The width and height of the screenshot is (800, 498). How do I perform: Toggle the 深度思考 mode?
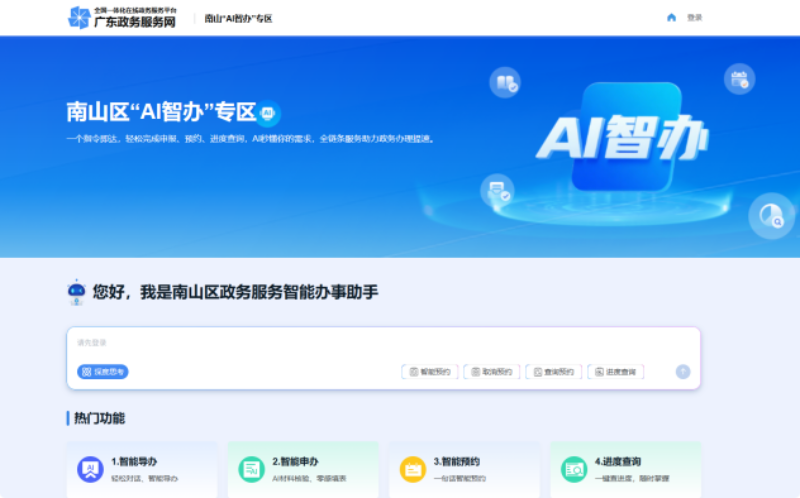click(x=103, y=372)
